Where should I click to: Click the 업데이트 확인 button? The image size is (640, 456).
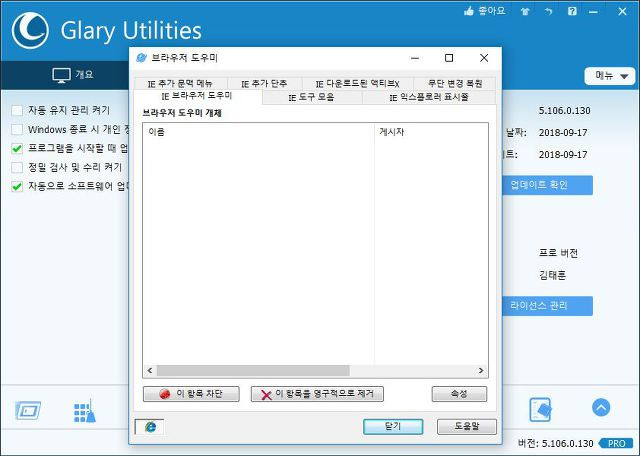[547, 185]
